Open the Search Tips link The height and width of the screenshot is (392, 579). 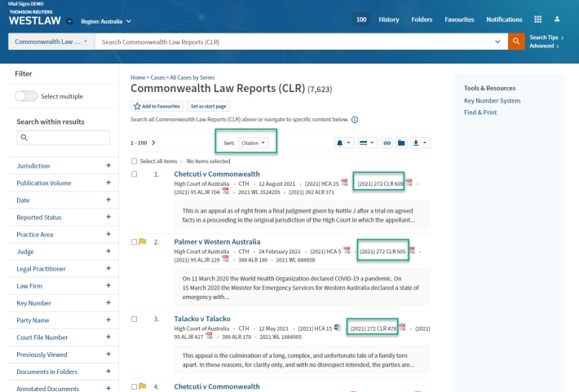546,37
